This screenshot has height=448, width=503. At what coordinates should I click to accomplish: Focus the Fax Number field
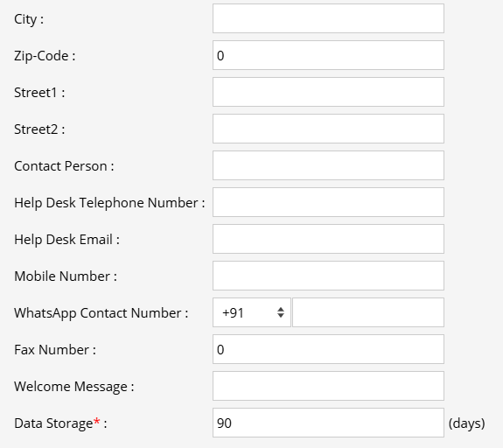tap(328, 349)
